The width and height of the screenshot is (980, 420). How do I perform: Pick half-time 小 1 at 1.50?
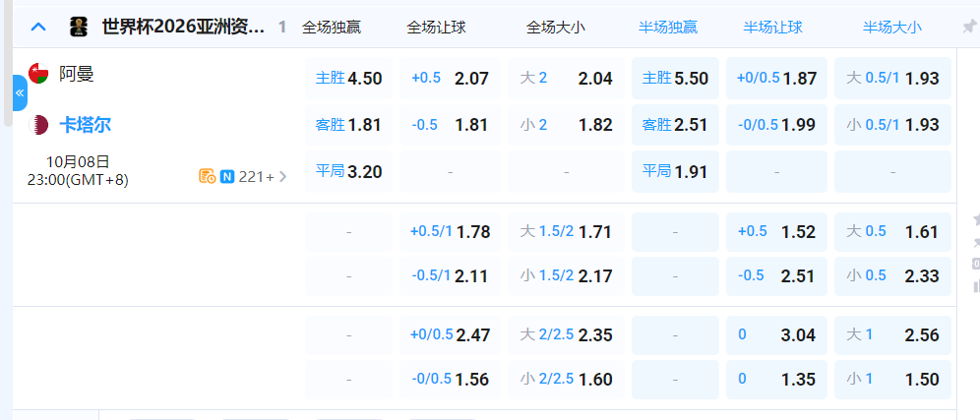pos(892,379)
